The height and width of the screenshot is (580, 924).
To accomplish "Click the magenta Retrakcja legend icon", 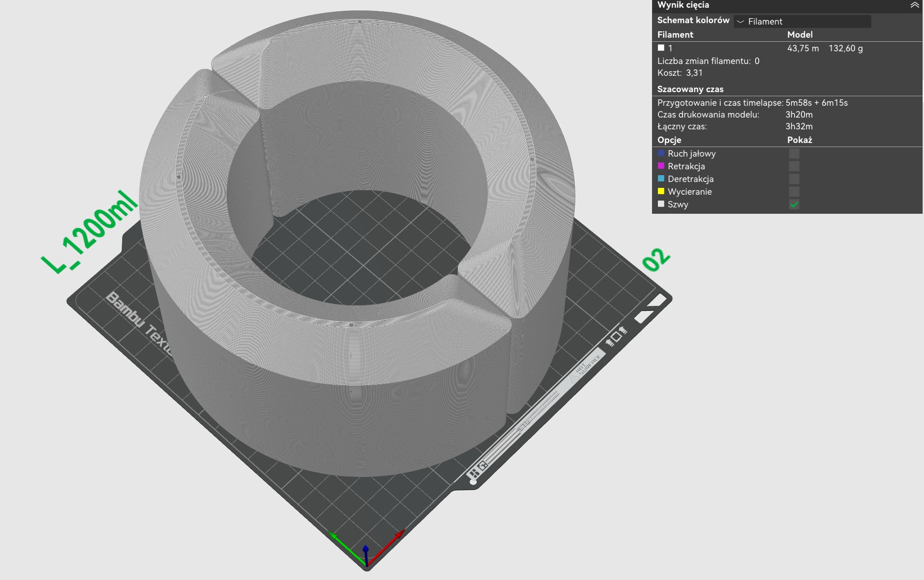I will pos(661,166).
